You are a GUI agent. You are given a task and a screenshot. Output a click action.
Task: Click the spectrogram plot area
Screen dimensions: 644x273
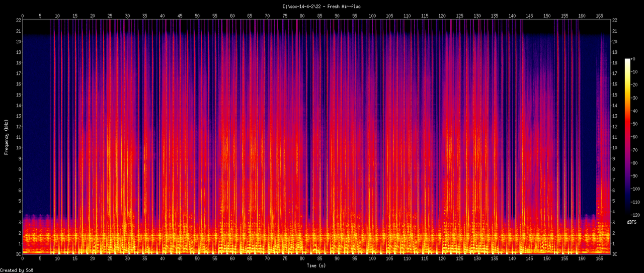coord(316,137)
